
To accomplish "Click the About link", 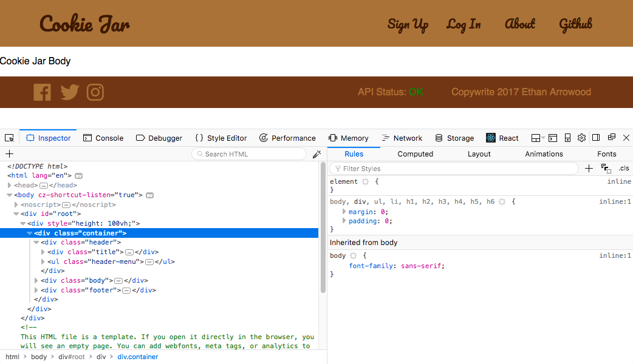I will tap(520, 24).
